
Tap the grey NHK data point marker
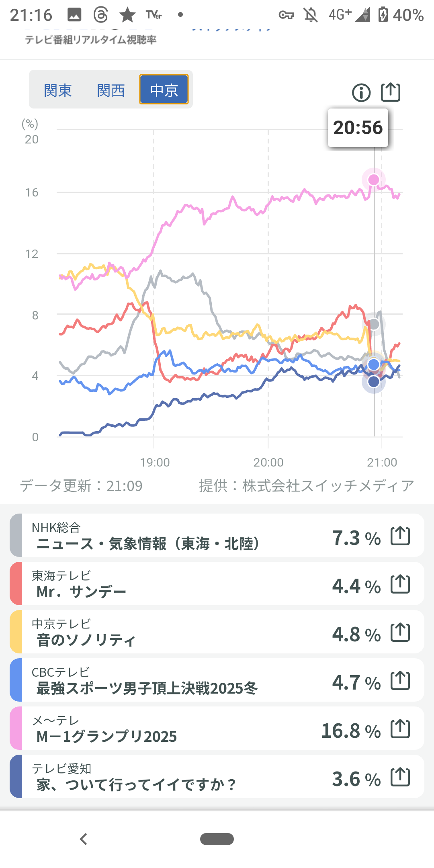point(374,324)
